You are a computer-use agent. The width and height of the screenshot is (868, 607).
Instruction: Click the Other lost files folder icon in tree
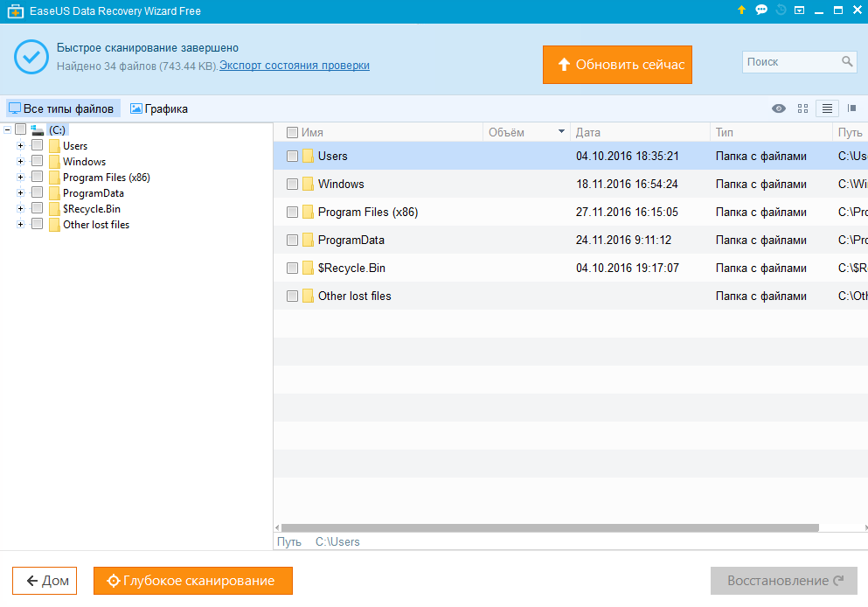coord(54,224)
